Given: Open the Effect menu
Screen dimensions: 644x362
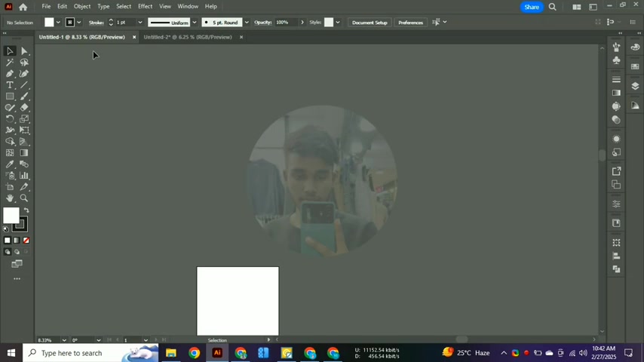Looking at the screenshot, I should pos(145,7).
